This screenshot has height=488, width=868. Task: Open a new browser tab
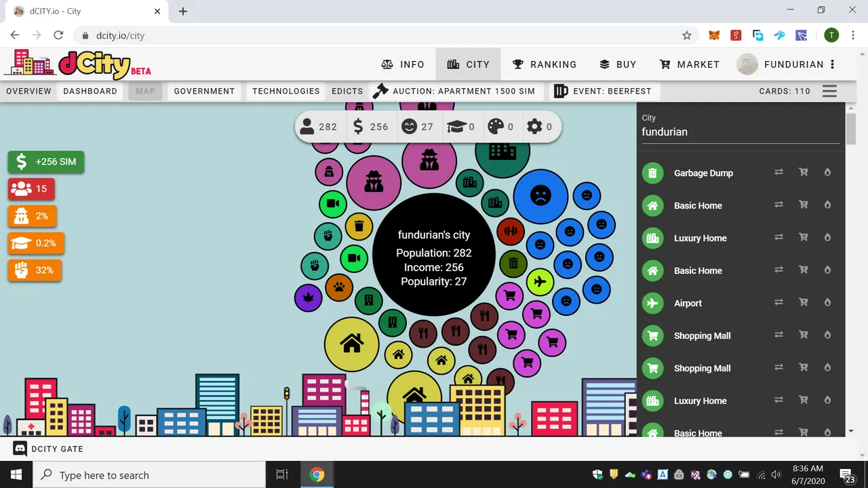(183, 11)
